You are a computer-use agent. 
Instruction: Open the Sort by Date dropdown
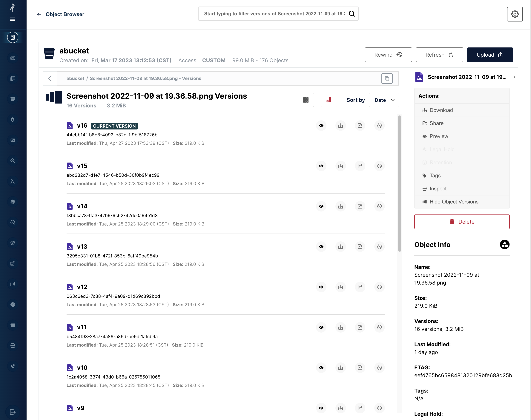pyautogui.click(x=384, y=100)
